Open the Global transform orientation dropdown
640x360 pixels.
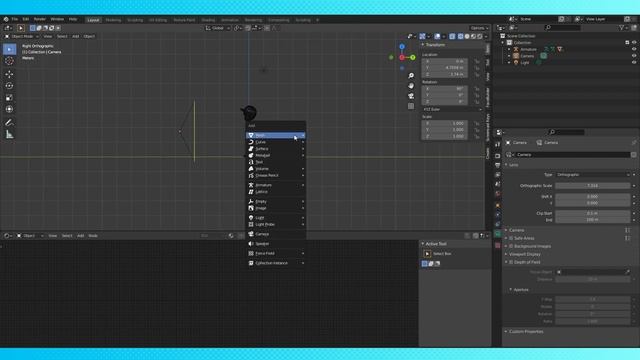[218, 28]
